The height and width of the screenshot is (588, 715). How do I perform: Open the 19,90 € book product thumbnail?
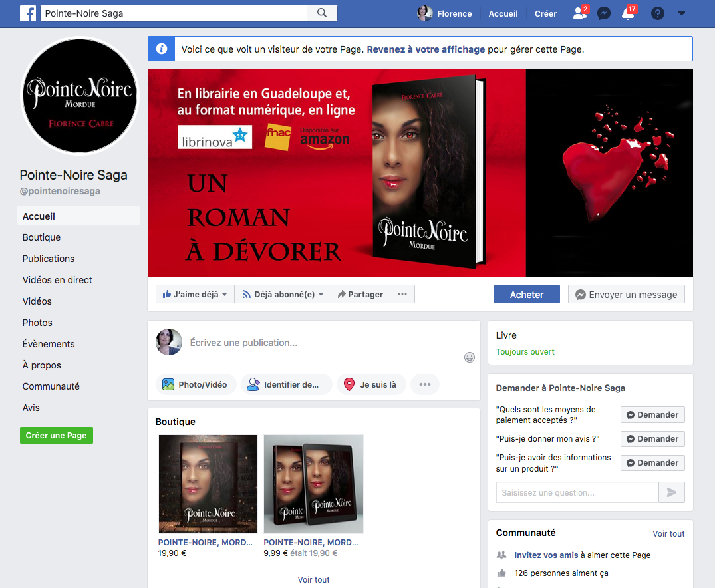pyautogui.click(x=208, y=484)
